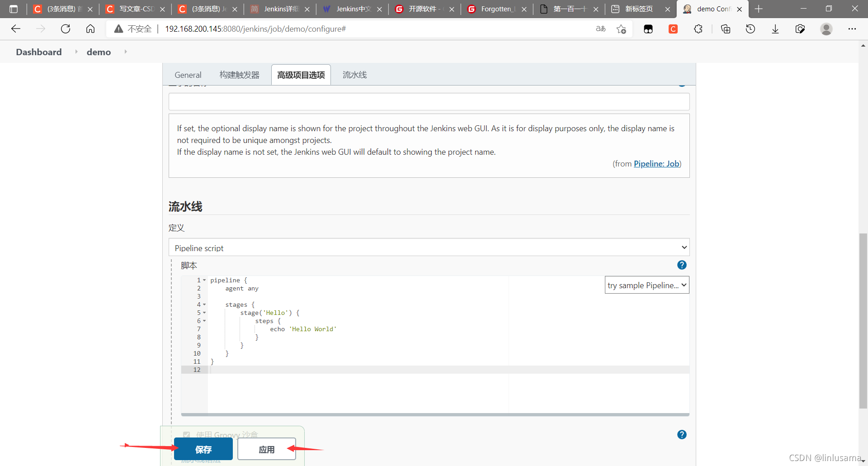Click the 保存 save button
This screenshot has height=466, width=868.
pos(203,449)
